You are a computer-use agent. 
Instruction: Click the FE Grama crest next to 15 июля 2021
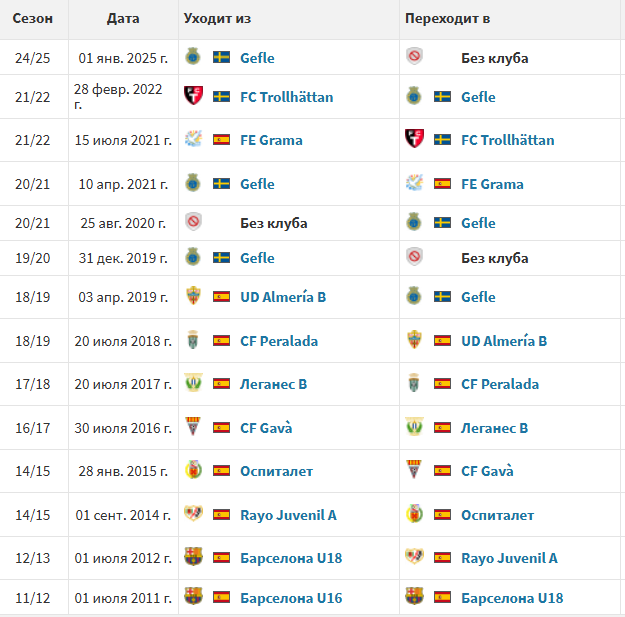(x=193, y=139)
